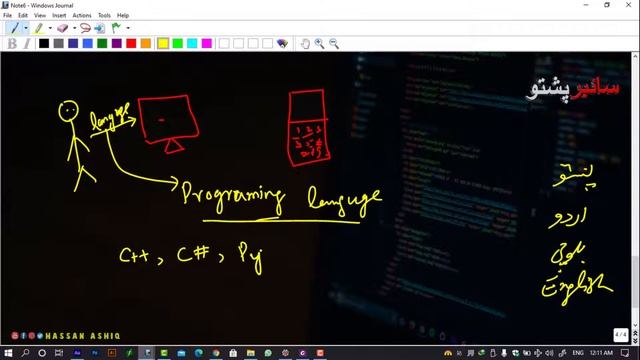Pick the gray ink color
The width and height of the screenshot is (640, 360).
(58, 43)
